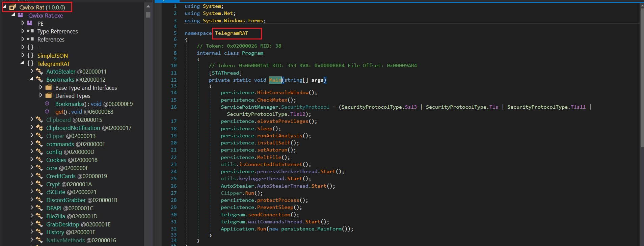Click the cSQLite class icon
This screenshot has height=246, width=644.
pos(39,192)
